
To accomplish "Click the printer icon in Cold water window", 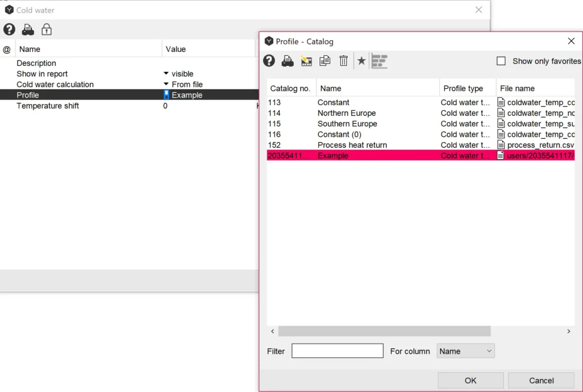I will pos(28,30).
